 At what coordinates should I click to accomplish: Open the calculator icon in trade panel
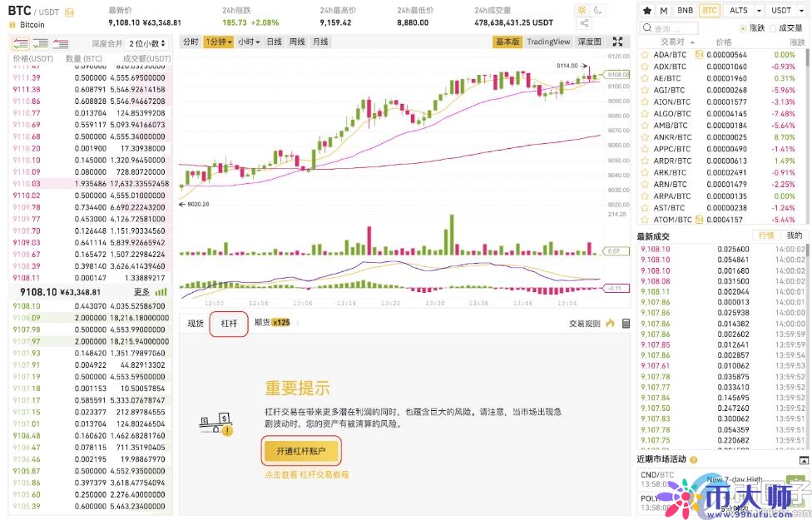pos(626,323)
